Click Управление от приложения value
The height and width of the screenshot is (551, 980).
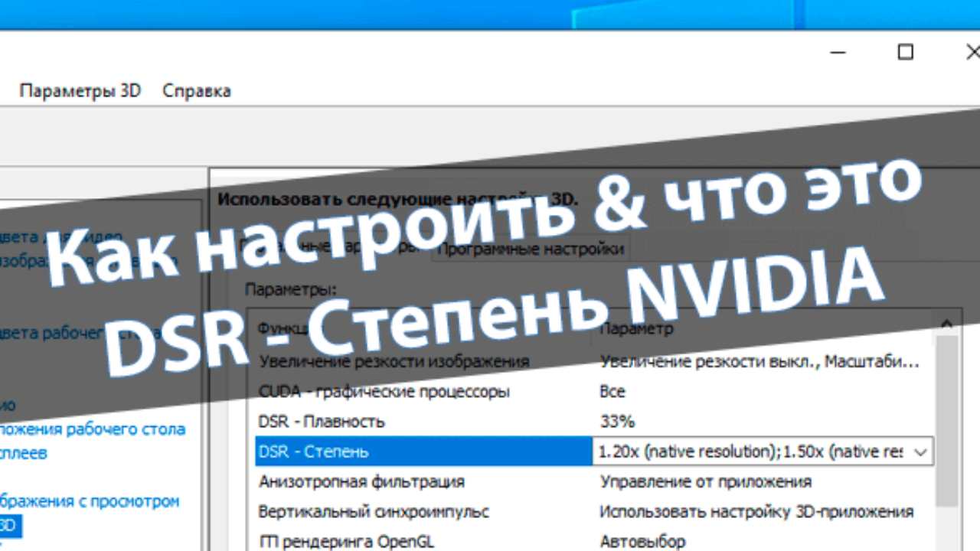(705, 481)
